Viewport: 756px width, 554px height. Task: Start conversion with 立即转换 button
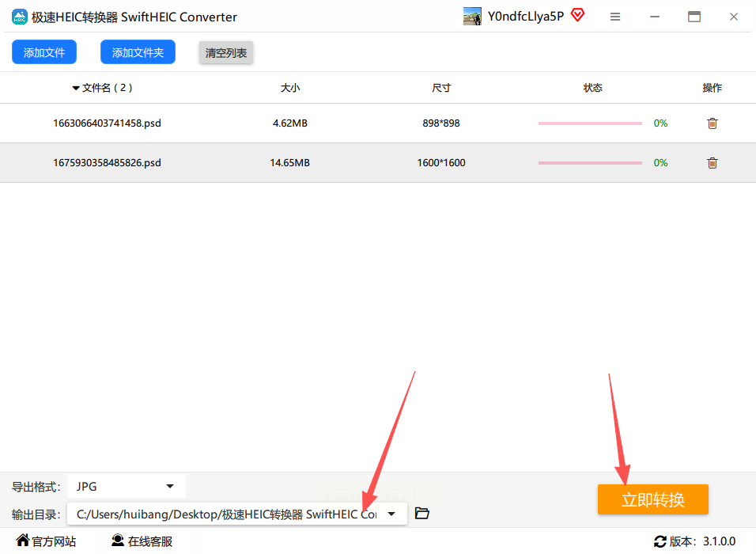pyautogui.click(x=653, y=499)
